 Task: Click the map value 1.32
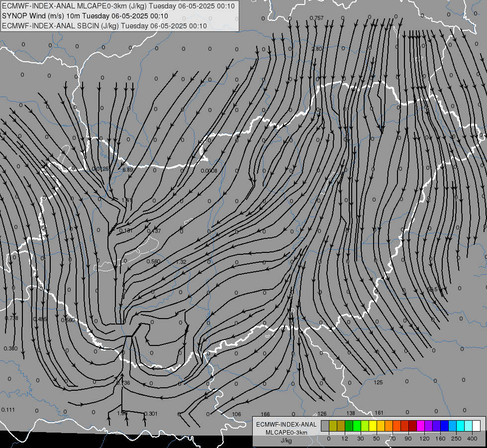tap(181, 262)
